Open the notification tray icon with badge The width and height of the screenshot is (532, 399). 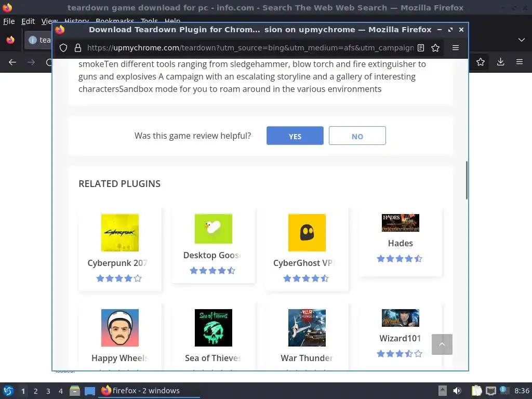(x=504, y=391)
